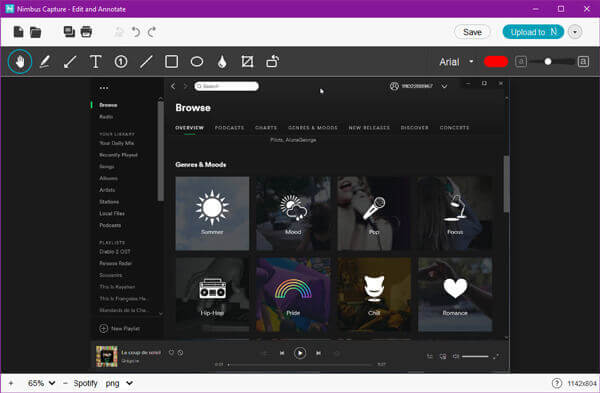This screenshot has width=600, height=393.
Task: Click the heart icon for current song
Action: (171, 352)
